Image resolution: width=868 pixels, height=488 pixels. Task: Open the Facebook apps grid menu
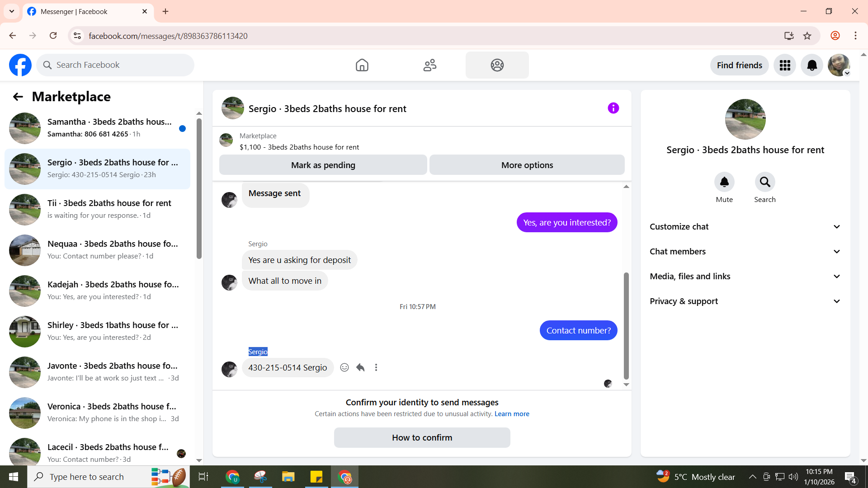(785, 66)
